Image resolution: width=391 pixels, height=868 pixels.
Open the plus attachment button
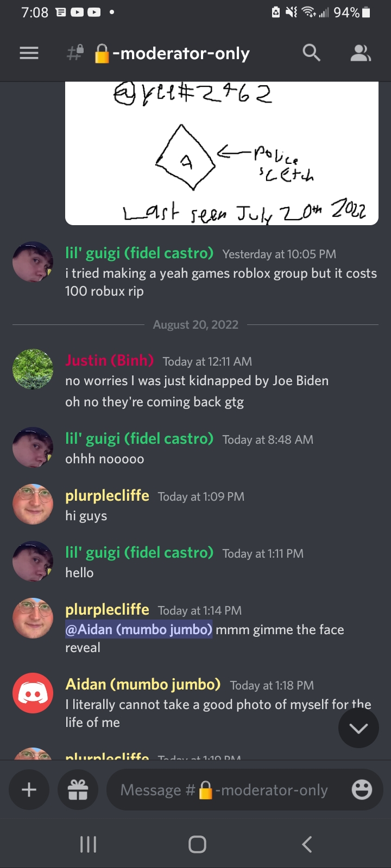[x=29, y=789]
